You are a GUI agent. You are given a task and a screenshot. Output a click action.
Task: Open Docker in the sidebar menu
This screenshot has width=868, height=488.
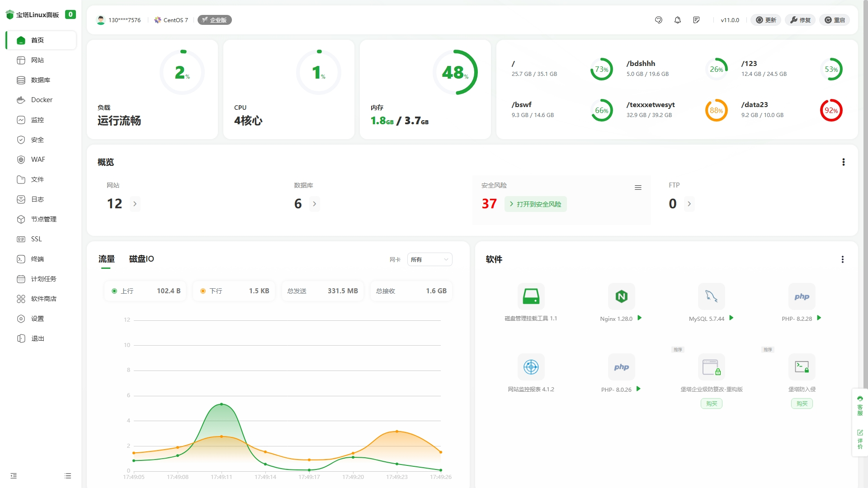[x=42, y=100]
